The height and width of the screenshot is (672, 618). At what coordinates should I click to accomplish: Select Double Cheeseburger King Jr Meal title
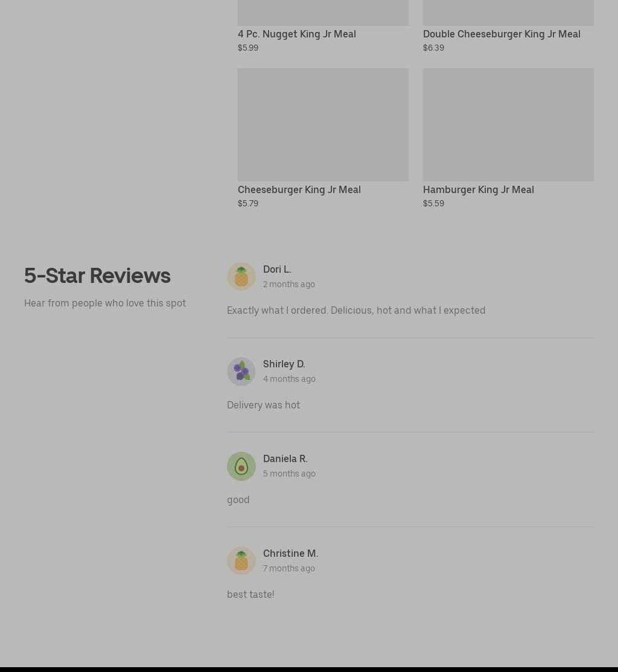click(502, 34)
